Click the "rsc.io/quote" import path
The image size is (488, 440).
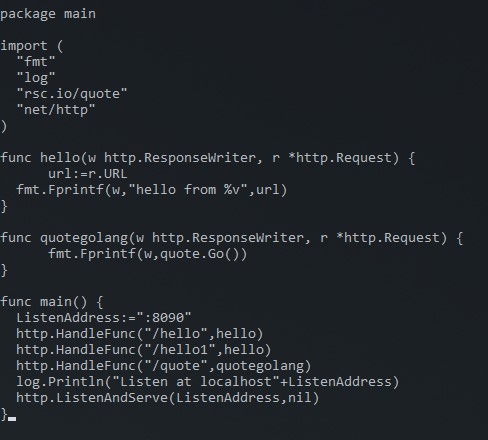72,94
